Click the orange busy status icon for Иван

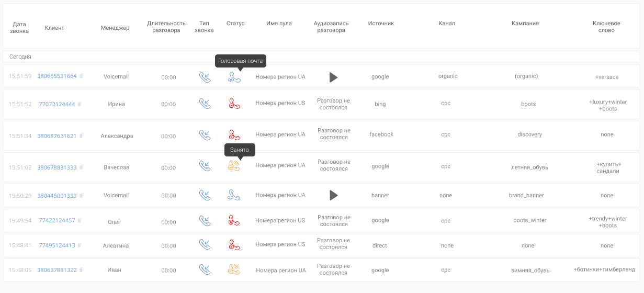click(234, 270)
